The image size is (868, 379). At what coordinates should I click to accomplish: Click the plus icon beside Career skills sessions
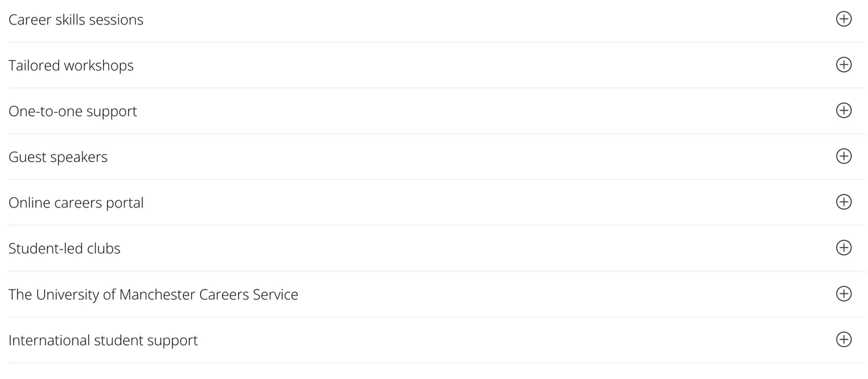coord(844,19)
